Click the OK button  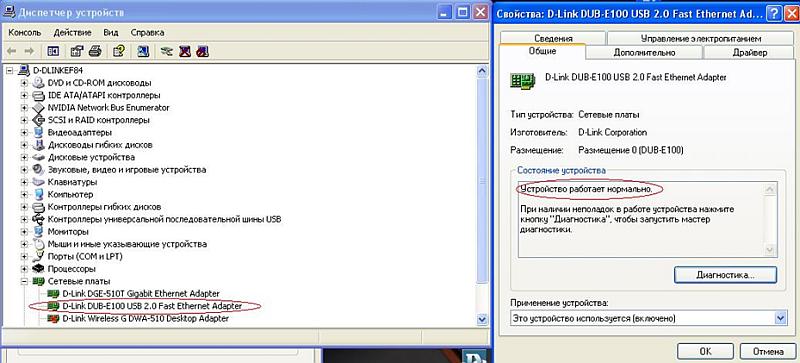706,351
